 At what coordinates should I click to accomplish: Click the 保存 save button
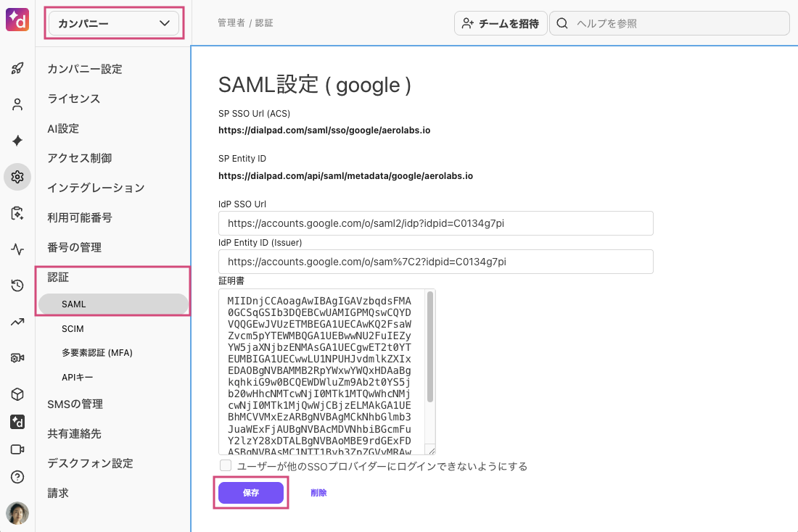(251, 493)
